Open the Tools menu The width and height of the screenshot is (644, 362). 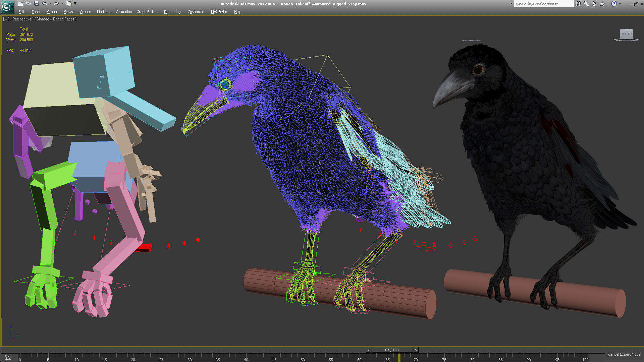coord(36,12)
